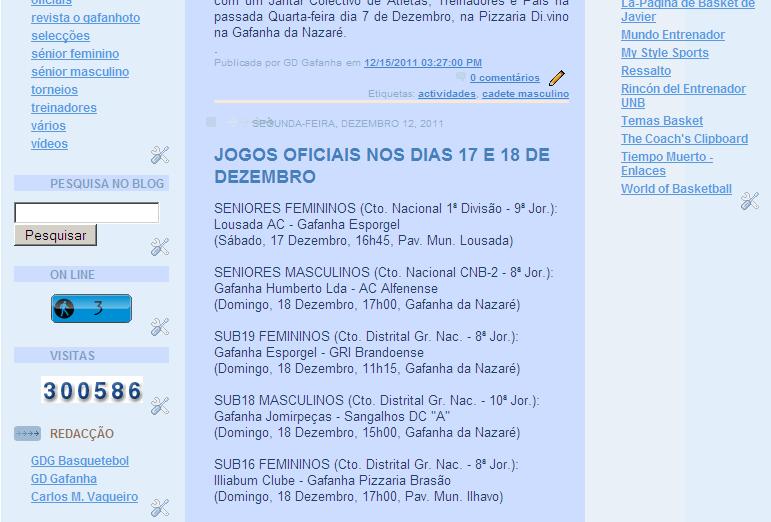
Task: Open the 12/15/2011 03:27:00 PM permalink
Action: [x=423, y=63]
